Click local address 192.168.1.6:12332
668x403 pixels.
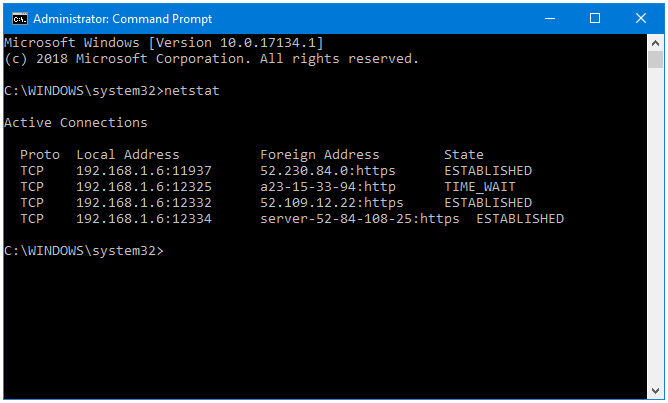(144, 203)
